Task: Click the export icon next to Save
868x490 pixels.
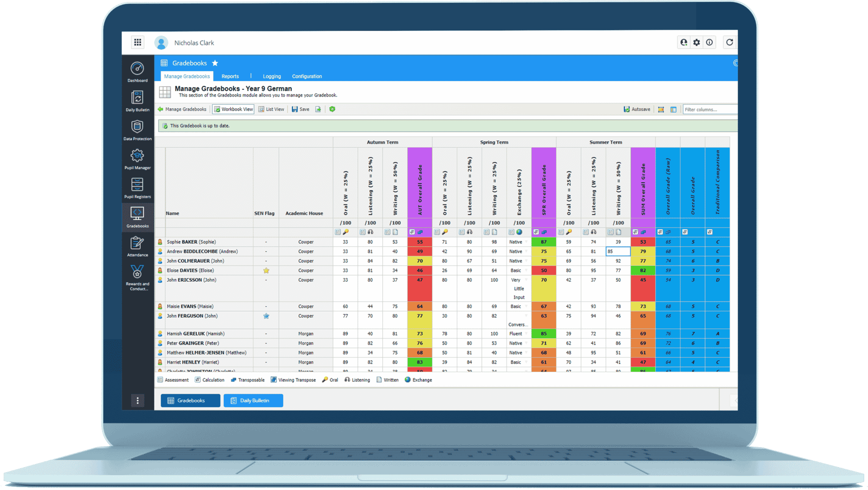Action: click(x=318, y=109)
